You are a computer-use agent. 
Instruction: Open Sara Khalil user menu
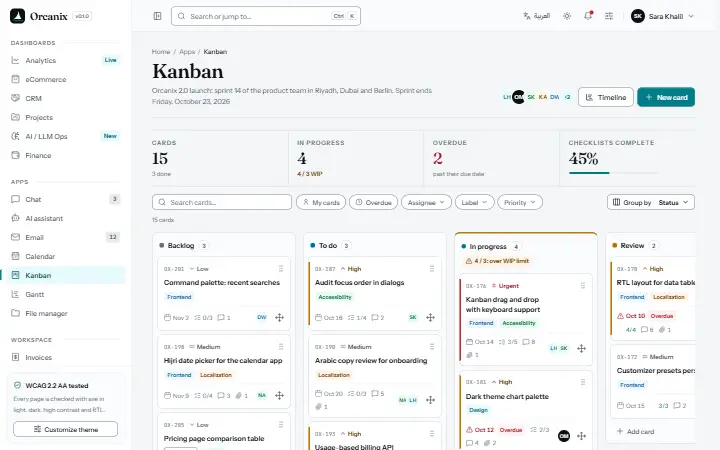point(662,16)
